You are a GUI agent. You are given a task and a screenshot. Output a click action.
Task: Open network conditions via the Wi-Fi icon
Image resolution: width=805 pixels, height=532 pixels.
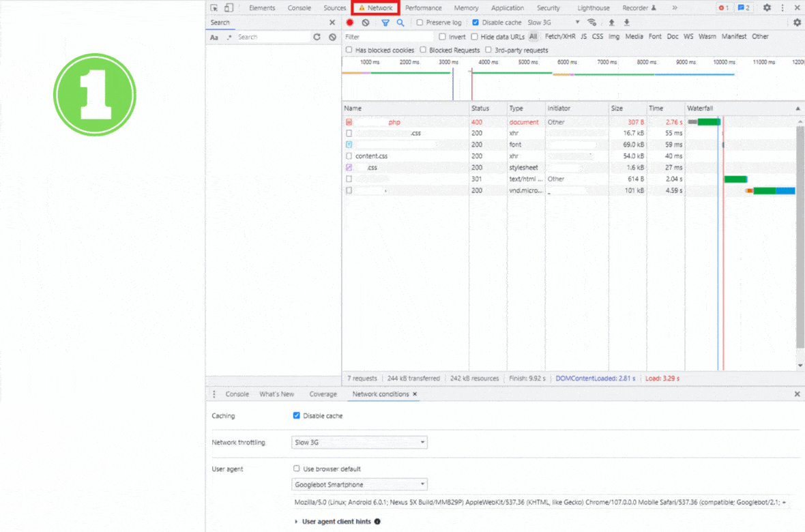[591, 23]
